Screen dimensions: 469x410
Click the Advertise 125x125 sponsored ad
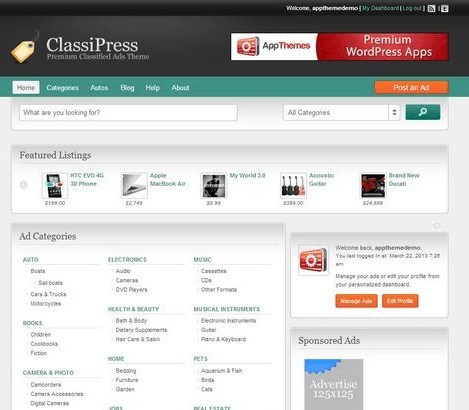pos(334,384)
